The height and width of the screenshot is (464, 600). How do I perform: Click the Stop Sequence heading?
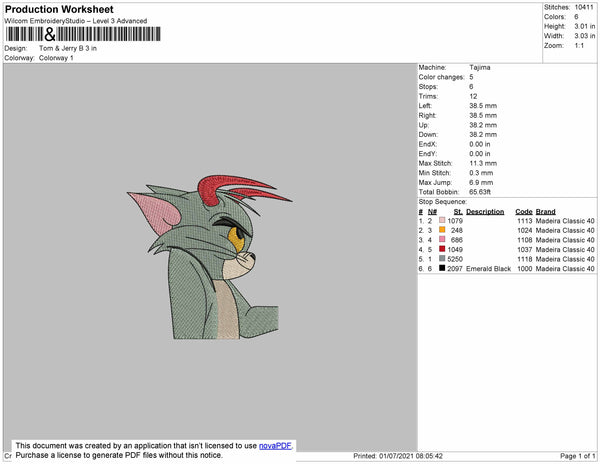pyautogui.click(x=443, y=202)
